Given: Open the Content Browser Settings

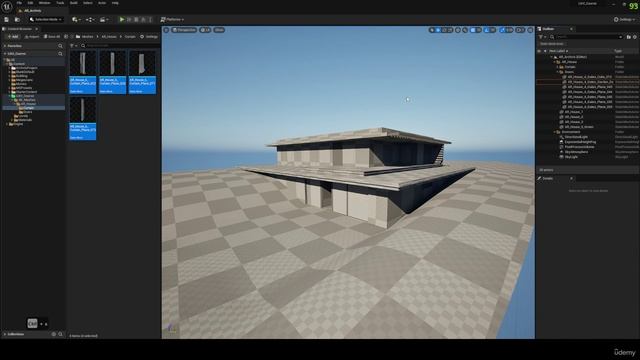Looking at the screenshot, I should click(149, 37).
